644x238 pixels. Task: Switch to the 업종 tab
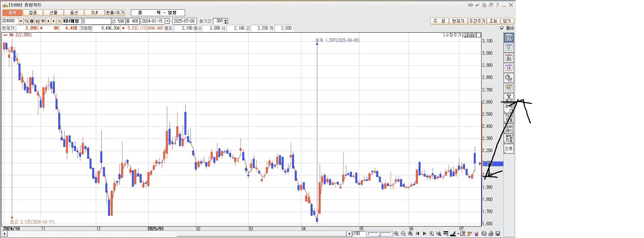click(x=33, y=13)
